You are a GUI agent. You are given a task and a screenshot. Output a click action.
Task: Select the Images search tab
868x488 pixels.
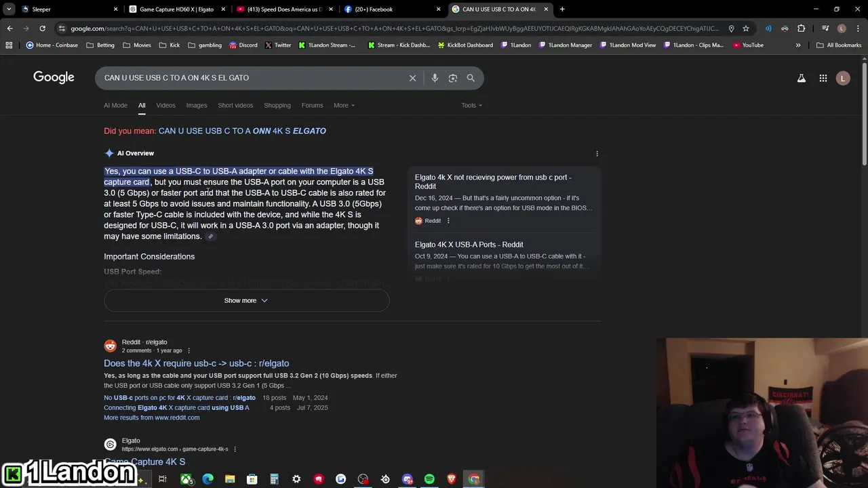point(197,105)
